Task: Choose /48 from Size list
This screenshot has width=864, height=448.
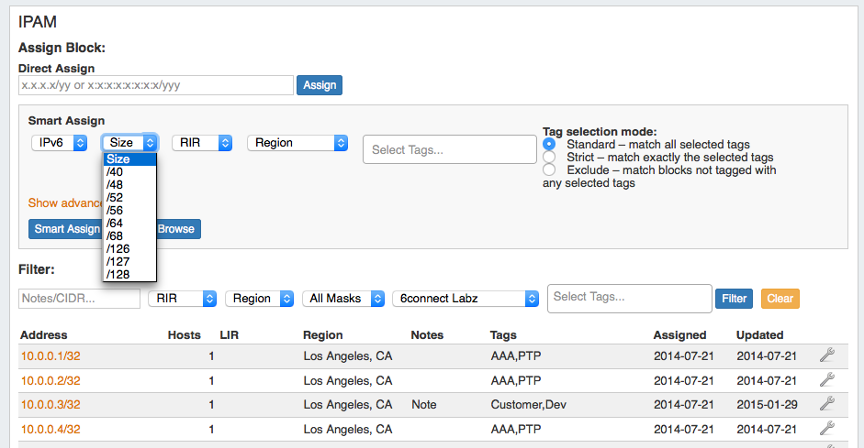Action: point(115,184)
